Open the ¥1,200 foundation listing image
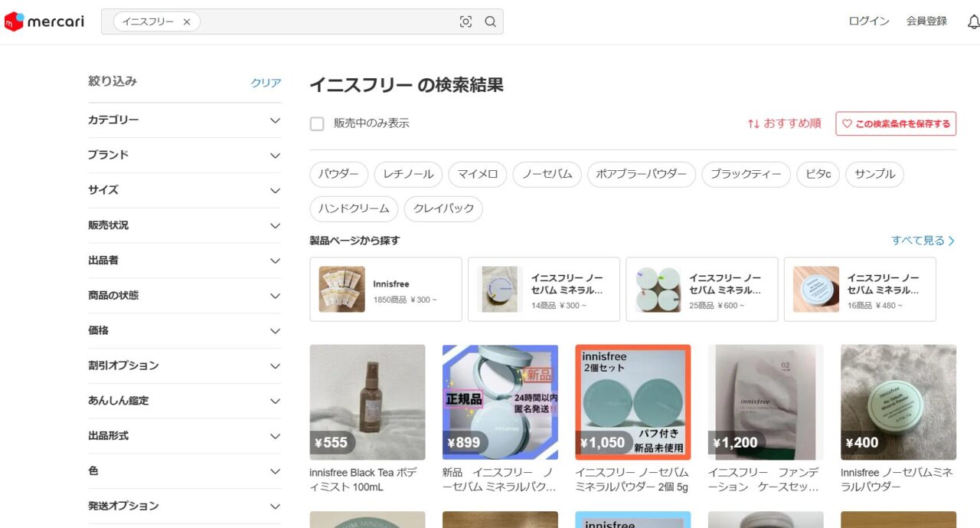The width and height of the screenshot is (980, 528). 766,402
